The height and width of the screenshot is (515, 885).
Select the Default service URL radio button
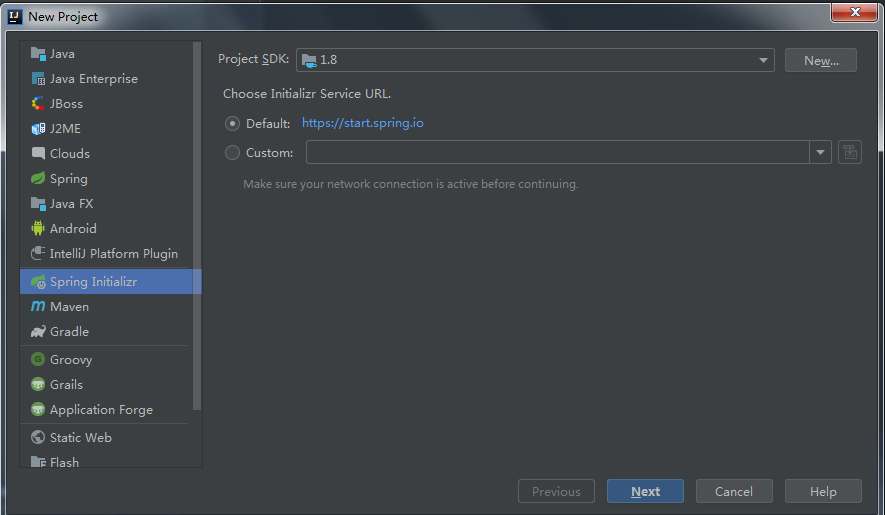[232, 124]
